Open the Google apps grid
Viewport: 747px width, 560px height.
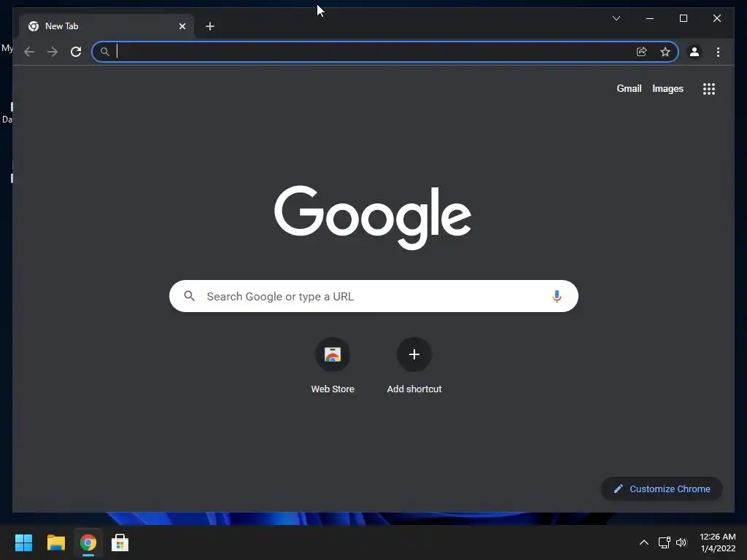709,89
